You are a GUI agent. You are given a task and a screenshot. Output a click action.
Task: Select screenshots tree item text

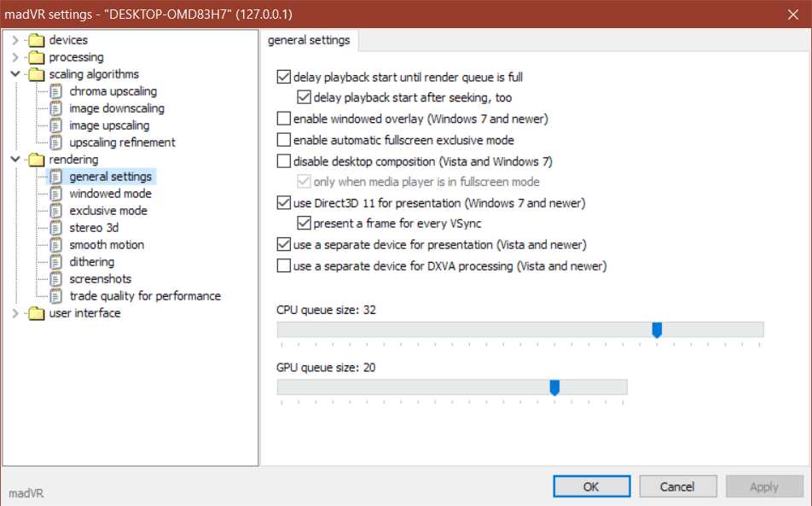click(101, 279)
